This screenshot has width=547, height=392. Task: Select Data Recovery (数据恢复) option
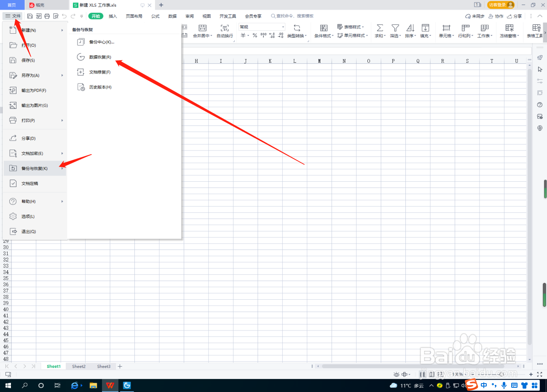tap(100, 57)
